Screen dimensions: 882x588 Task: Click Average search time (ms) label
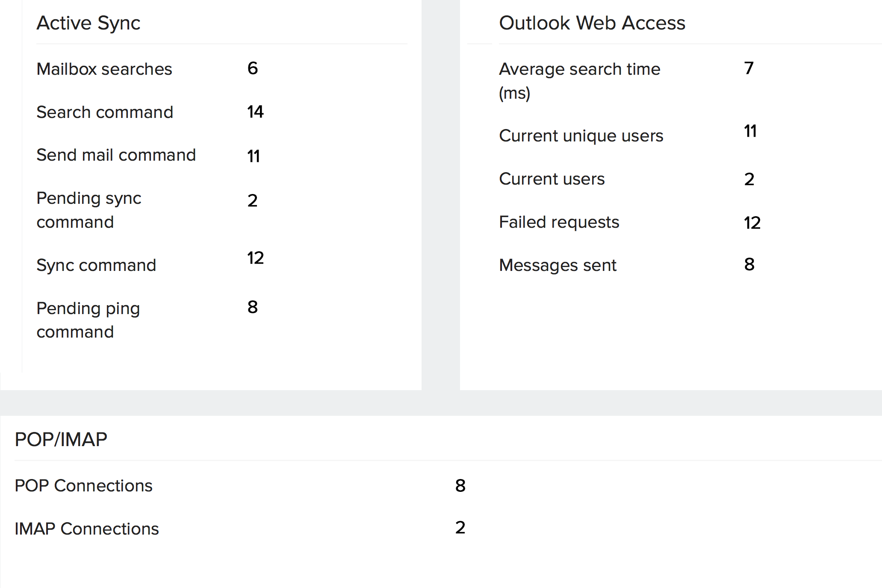(579, 81)
